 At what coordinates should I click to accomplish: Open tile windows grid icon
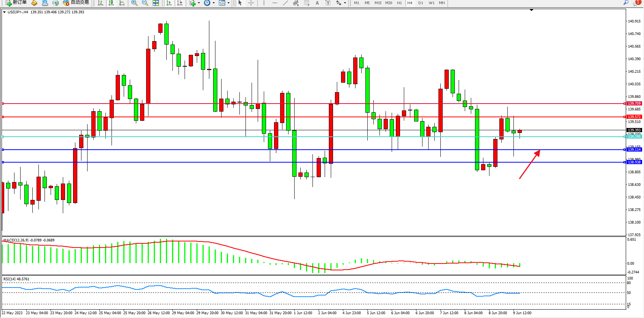pos(156,3)
